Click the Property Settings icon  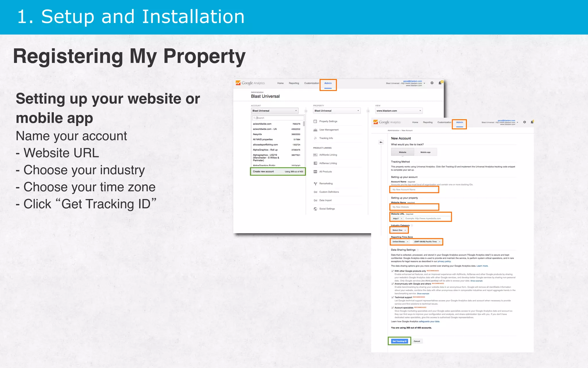315,121
